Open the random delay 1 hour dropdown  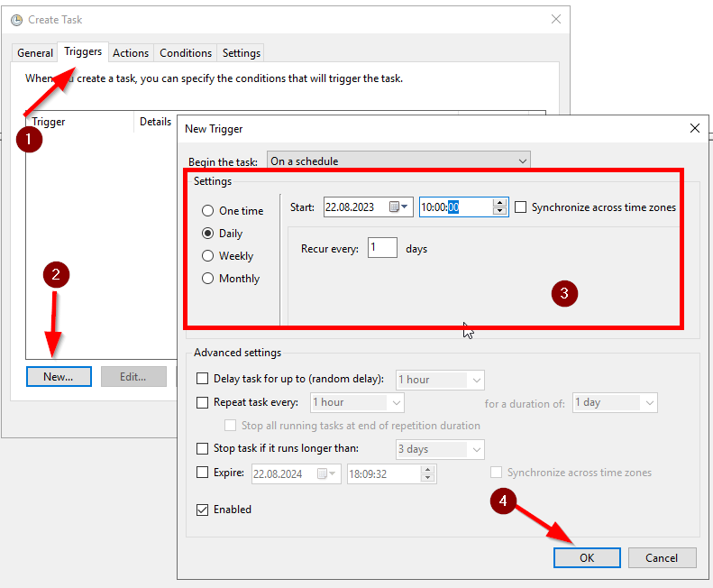click(x=440, y=380)
